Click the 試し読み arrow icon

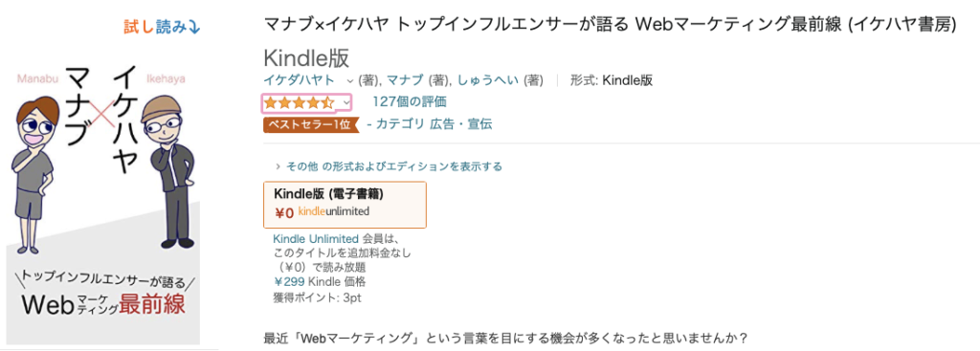(x=193, y=27)
